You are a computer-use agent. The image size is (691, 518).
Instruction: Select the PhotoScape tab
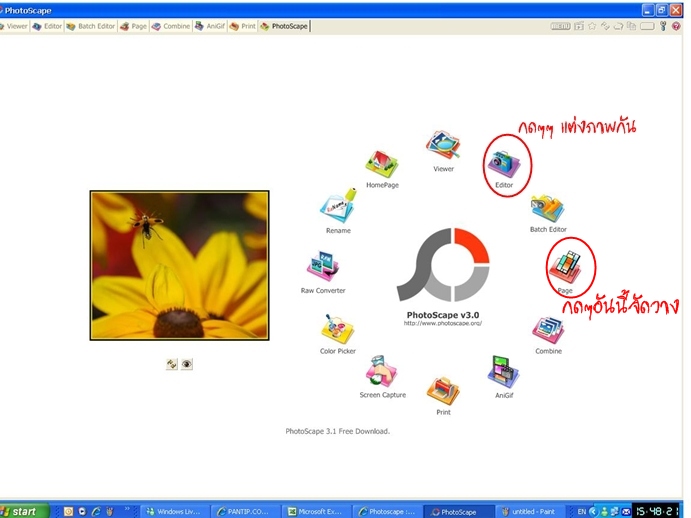coord(284,26)
